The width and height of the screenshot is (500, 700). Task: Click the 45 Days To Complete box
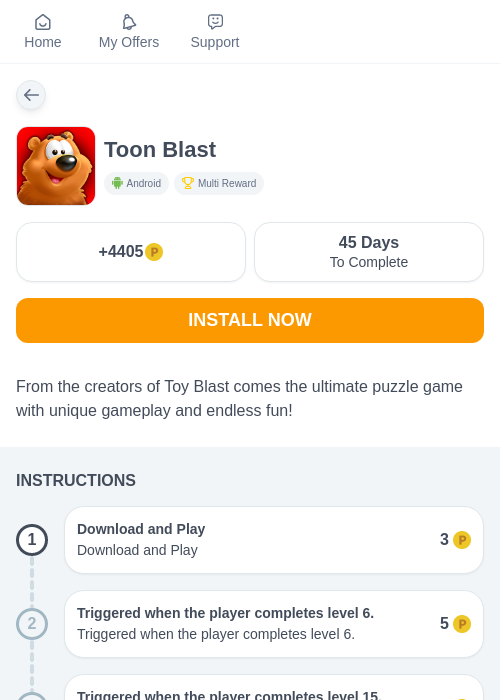click(x=369, y=252)
